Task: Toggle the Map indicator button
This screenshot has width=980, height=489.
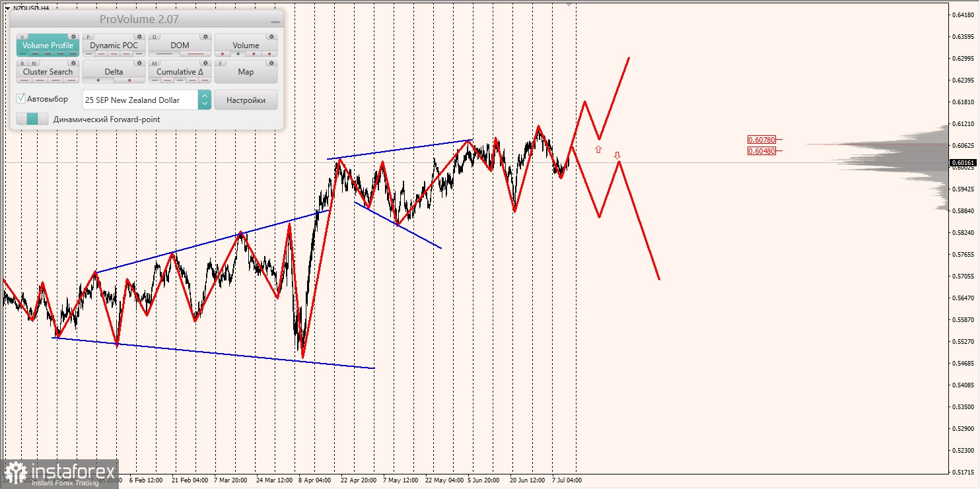Action: coord(246,71)
